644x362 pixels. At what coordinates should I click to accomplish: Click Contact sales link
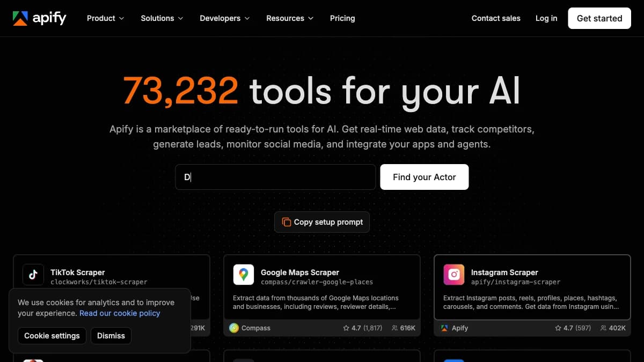(x=496, y=18)
